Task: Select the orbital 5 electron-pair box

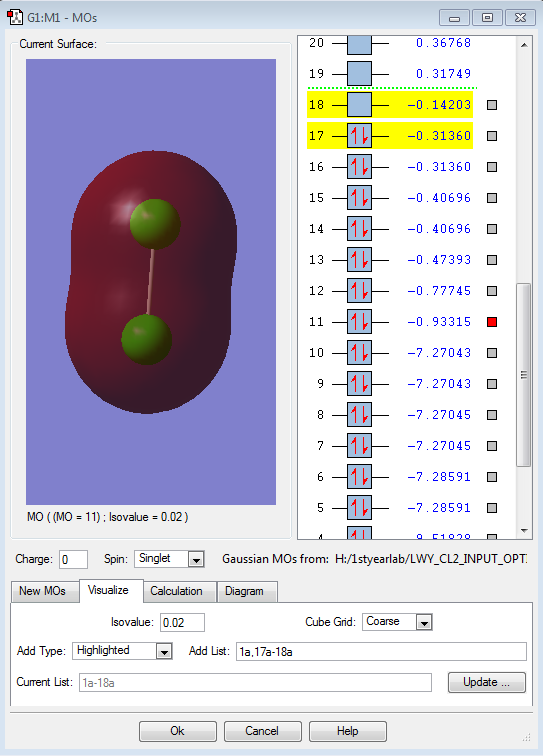Action: [359, 508]
